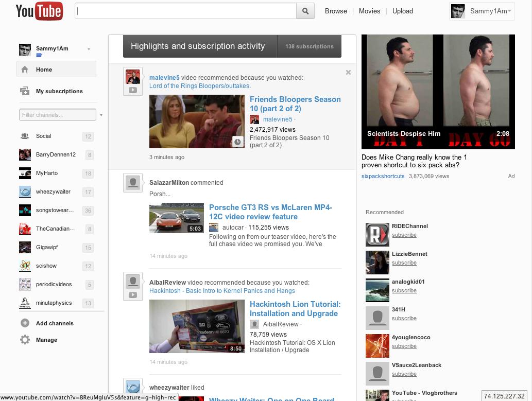Screen dimensions: 532x401
Task: Subscribe to VSauce2Leanback
Action: click(404, 374)
